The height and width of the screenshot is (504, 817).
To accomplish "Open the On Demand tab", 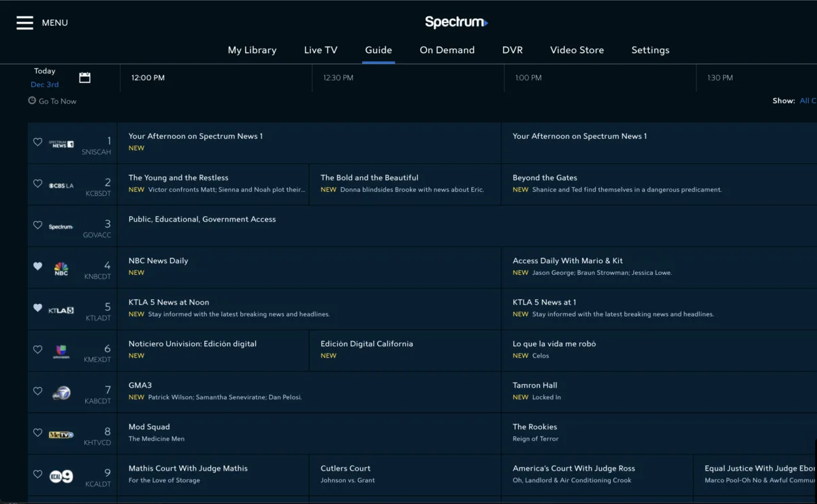I will pos(447,50).
